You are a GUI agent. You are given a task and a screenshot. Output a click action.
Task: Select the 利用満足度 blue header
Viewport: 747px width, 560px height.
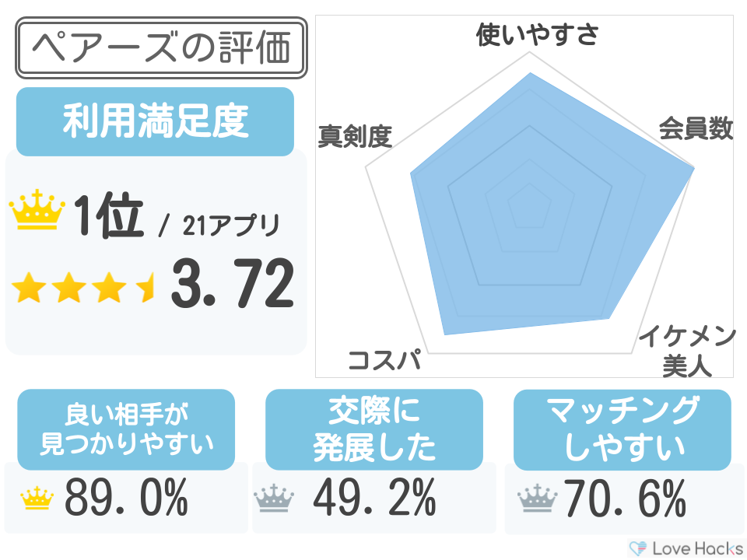[x=155, y=121]
